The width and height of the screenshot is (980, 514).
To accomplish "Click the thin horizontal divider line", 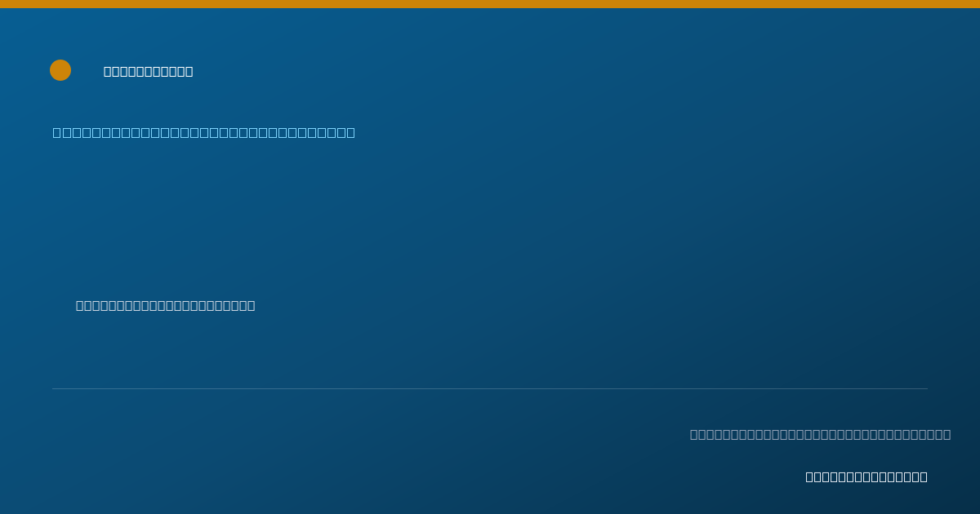I will point(490,388).
